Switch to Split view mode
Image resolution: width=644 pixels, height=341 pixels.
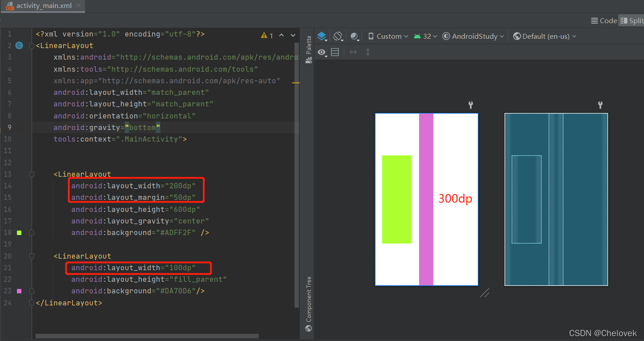coord(632,20)
